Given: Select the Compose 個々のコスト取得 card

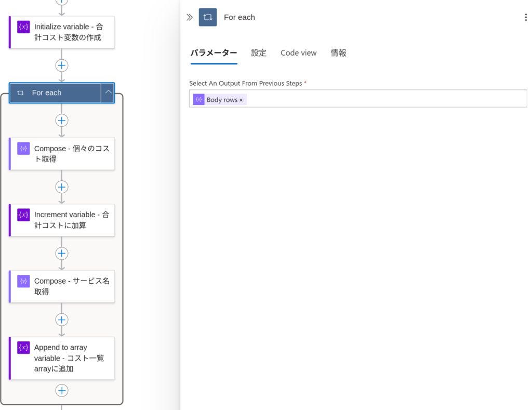Looking at the screenshot, I should point(62,154).
